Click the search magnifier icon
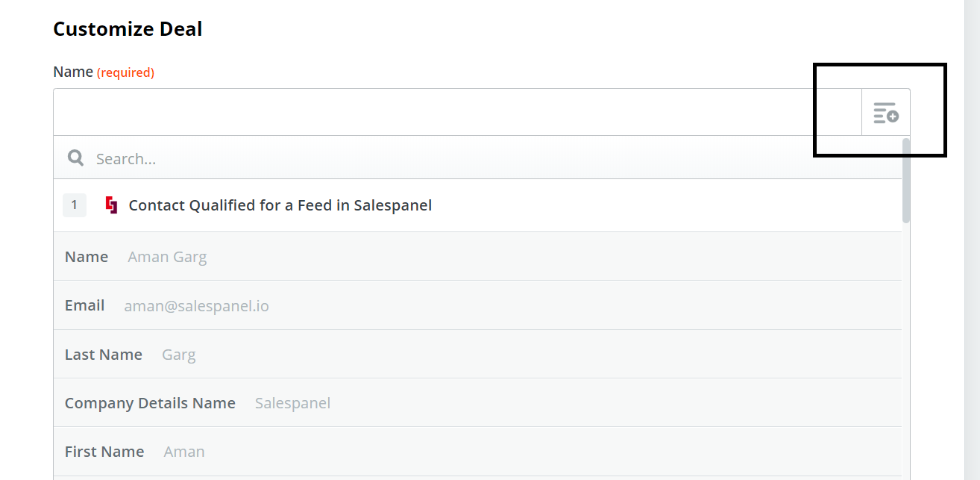Image resolution: width=980 pixels, height=480 pixels. (75, 158)
